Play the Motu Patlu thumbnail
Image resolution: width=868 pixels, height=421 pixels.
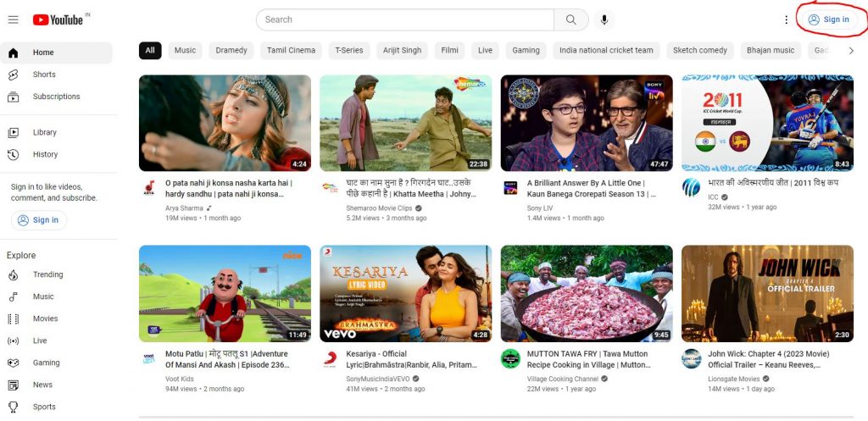(x=225, y=294)
